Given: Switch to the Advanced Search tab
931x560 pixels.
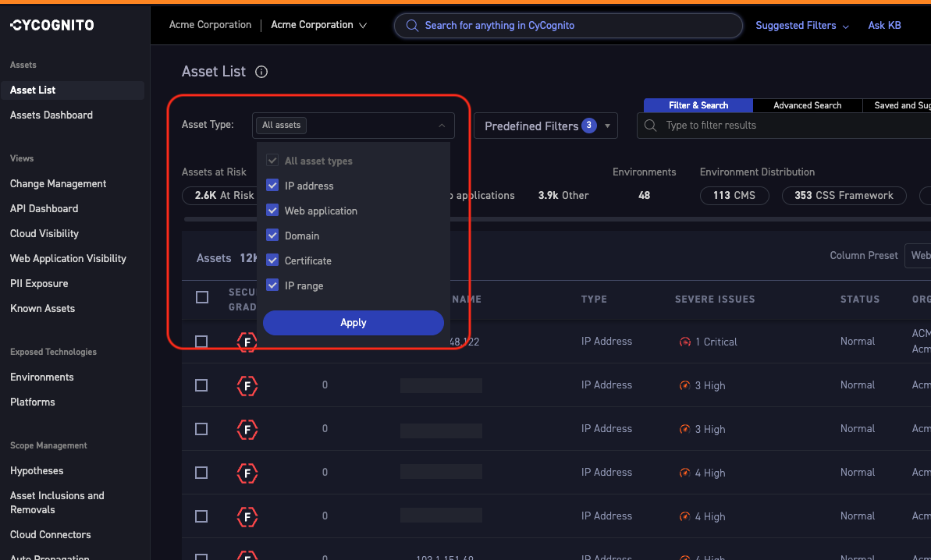Looking at the screenshot, I should [807, 105].
